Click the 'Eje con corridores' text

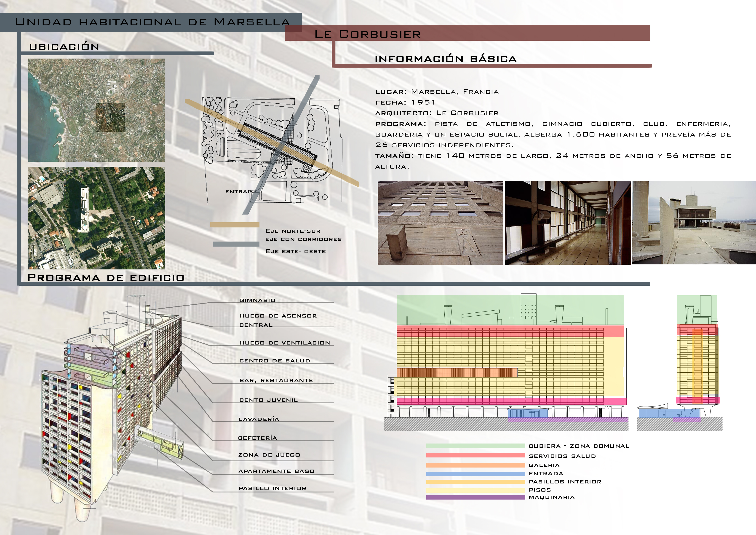click(304, 239)
